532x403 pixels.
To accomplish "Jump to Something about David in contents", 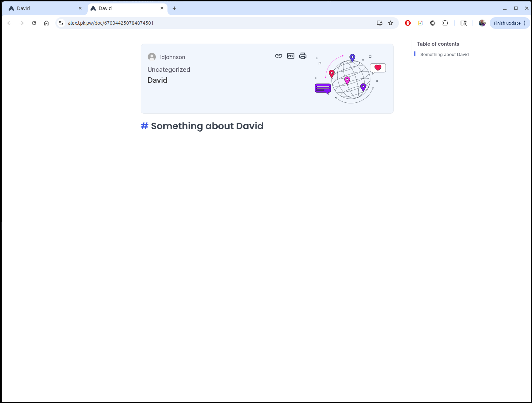I will tap(444, 55).
